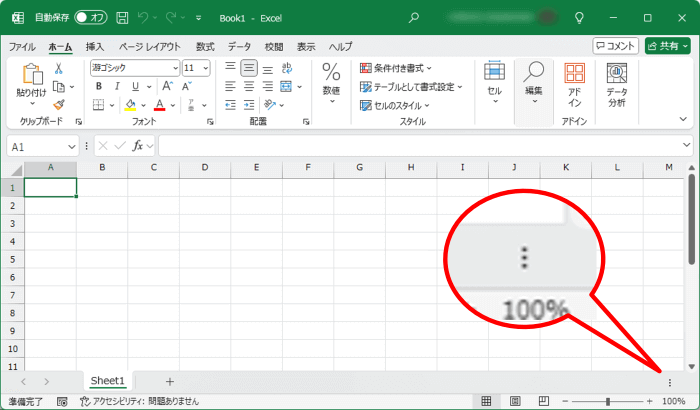Switch to データ tab

tap(240, 46)
